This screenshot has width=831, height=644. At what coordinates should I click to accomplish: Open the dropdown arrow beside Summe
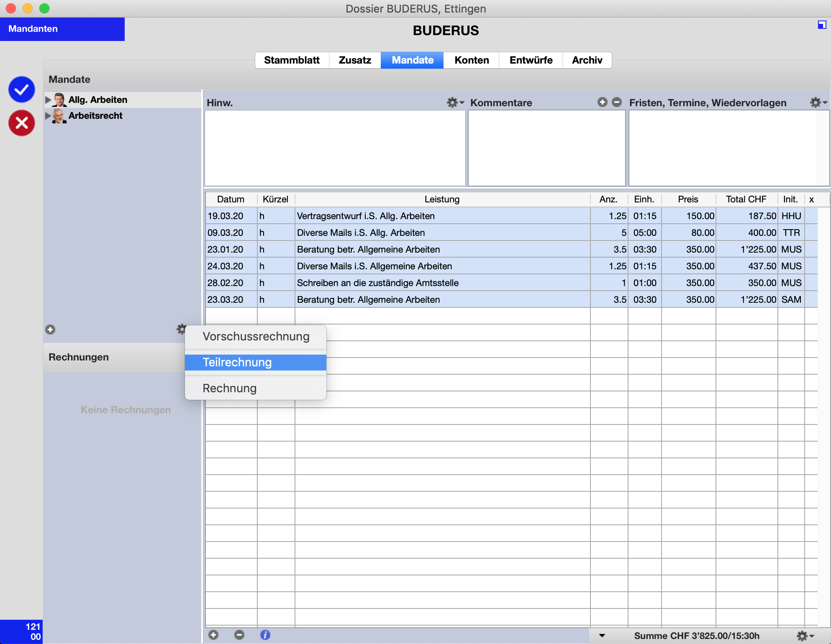pyautogui.click(x=602, y=636)
